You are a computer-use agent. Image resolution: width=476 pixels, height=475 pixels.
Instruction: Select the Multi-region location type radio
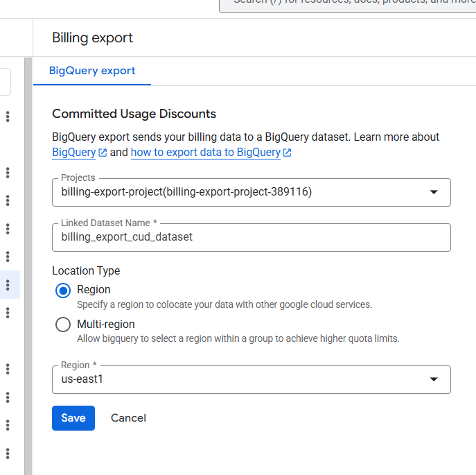63,325
